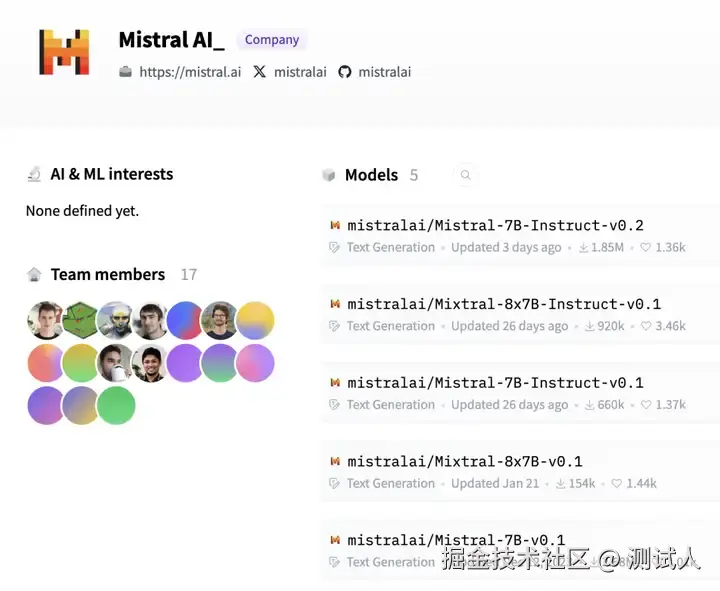Click Text Generation tag icon of Mixtral-8x7B-v0.1
720x591 pixels.
point(334,484)
